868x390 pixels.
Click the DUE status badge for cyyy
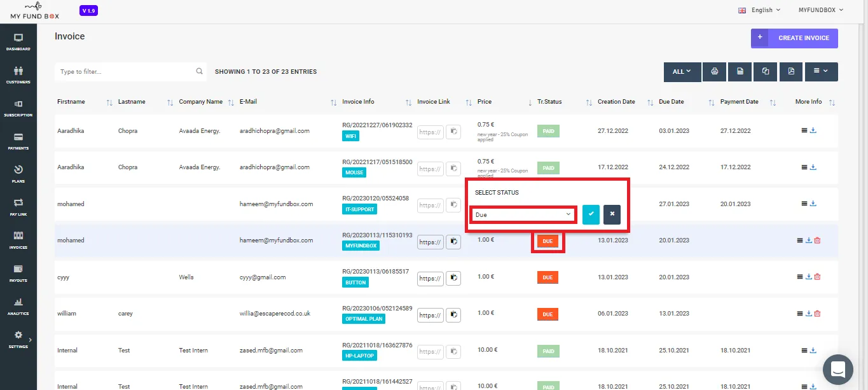548,277
